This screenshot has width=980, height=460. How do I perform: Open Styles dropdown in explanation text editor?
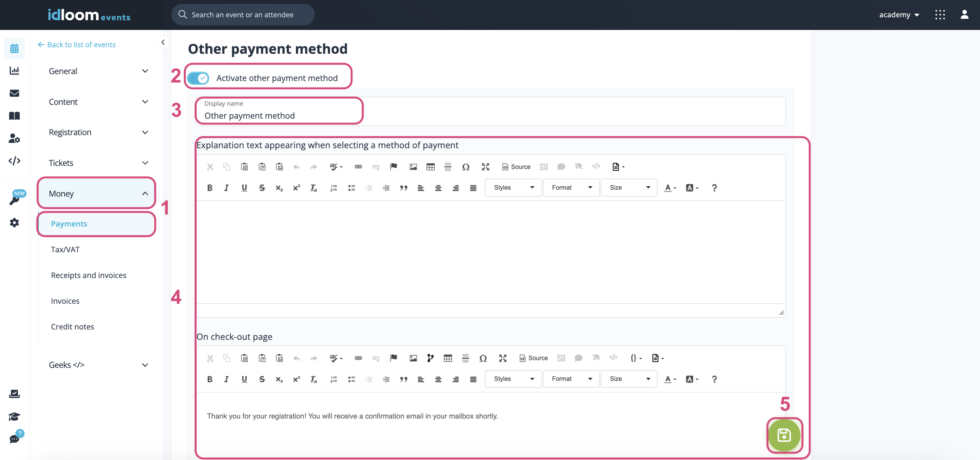(513, 187)
